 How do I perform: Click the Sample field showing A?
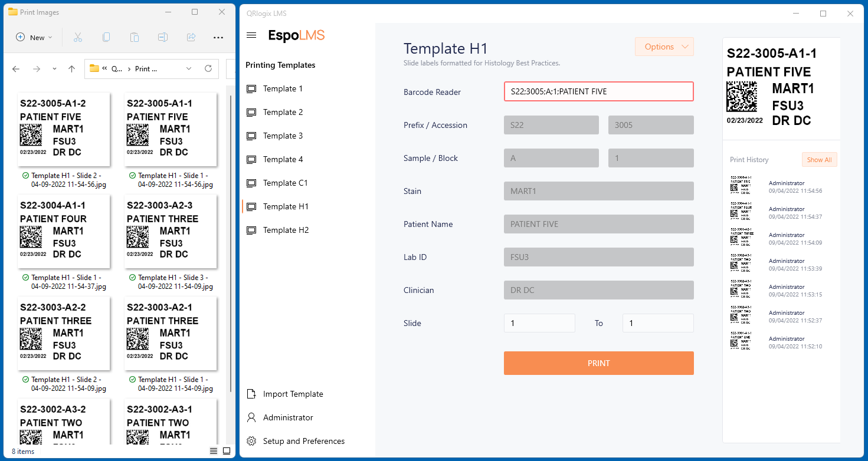[x=551, y=158]
